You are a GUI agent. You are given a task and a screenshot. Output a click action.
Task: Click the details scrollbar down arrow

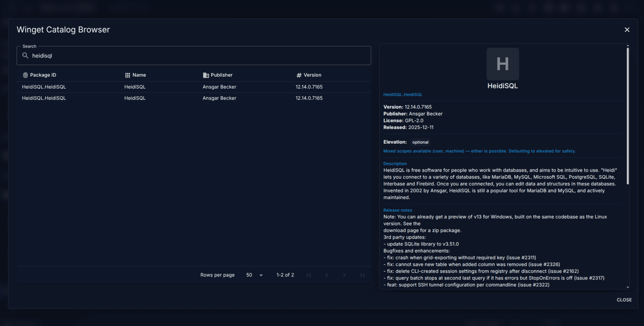627,287
